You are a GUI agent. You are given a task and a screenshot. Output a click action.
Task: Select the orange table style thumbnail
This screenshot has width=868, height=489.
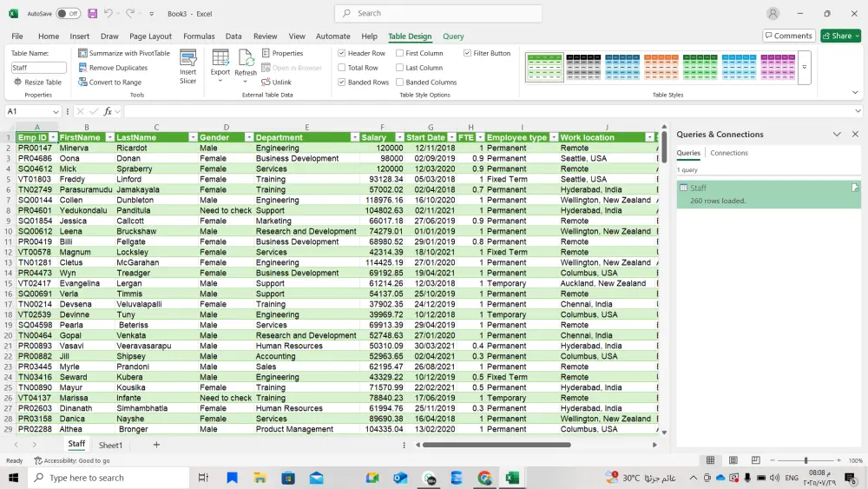[x=661, y=68]
